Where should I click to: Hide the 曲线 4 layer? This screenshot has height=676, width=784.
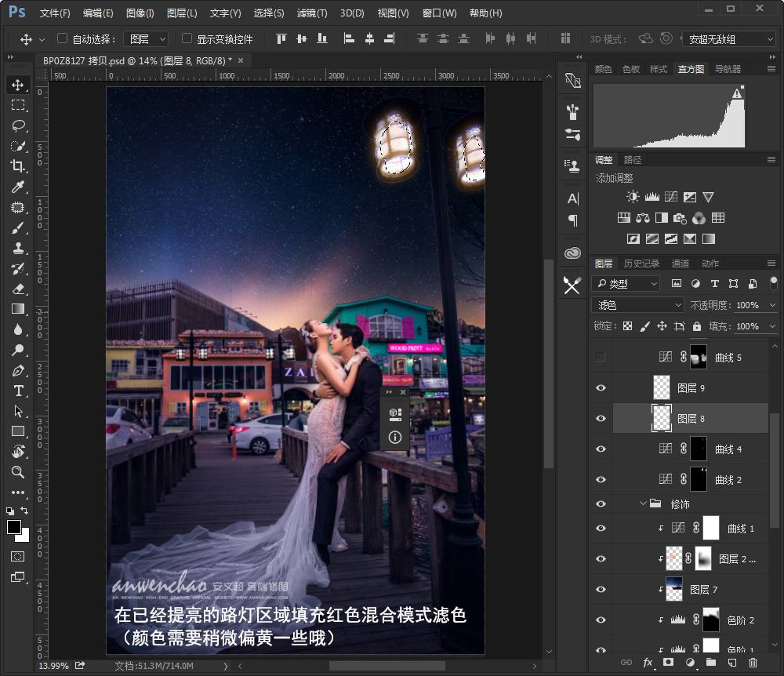pos(601,449)
